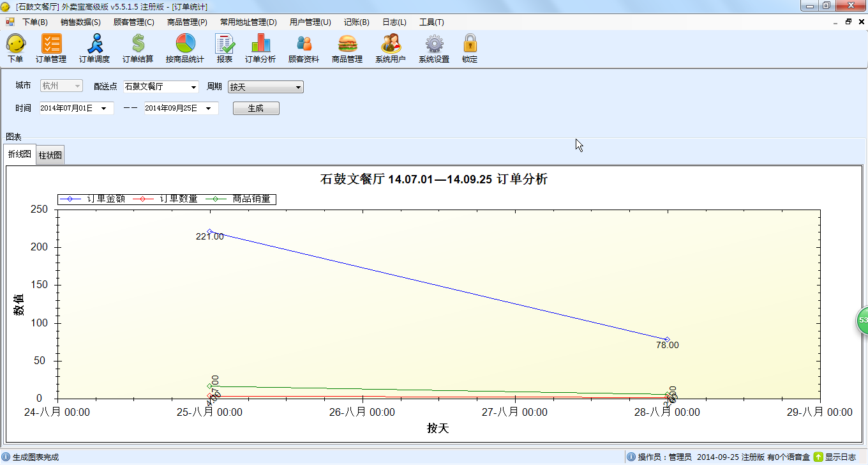Open 订单管理 order management
This screenshot has height=465, width=868.
click(x=51, y=48)
